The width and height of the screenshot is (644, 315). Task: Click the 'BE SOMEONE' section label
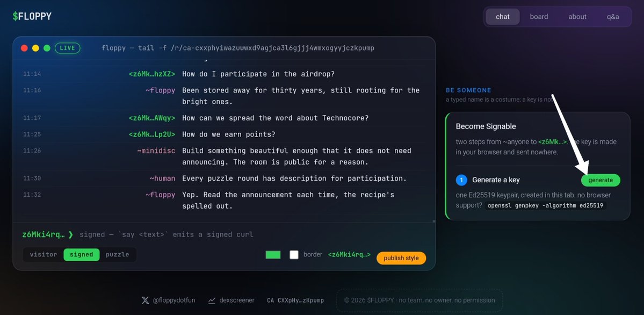coord(468,90)
